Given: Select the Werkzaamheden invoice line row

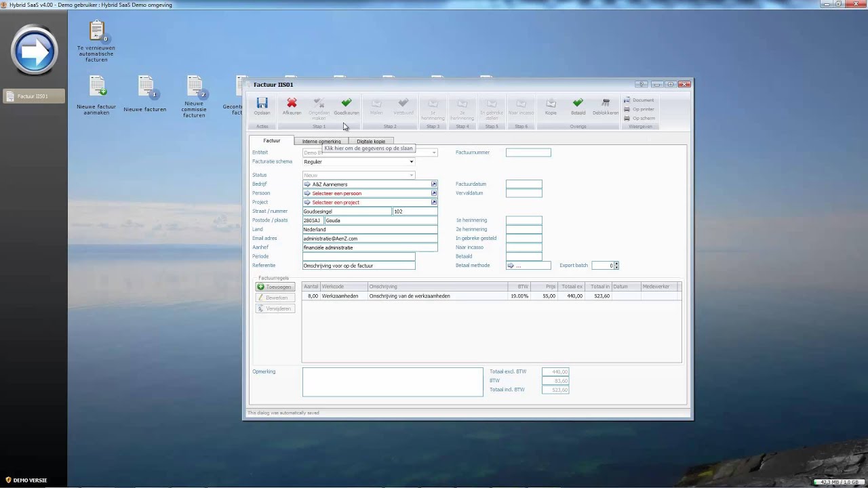Looking at the screenshot, I should [490, 296].
